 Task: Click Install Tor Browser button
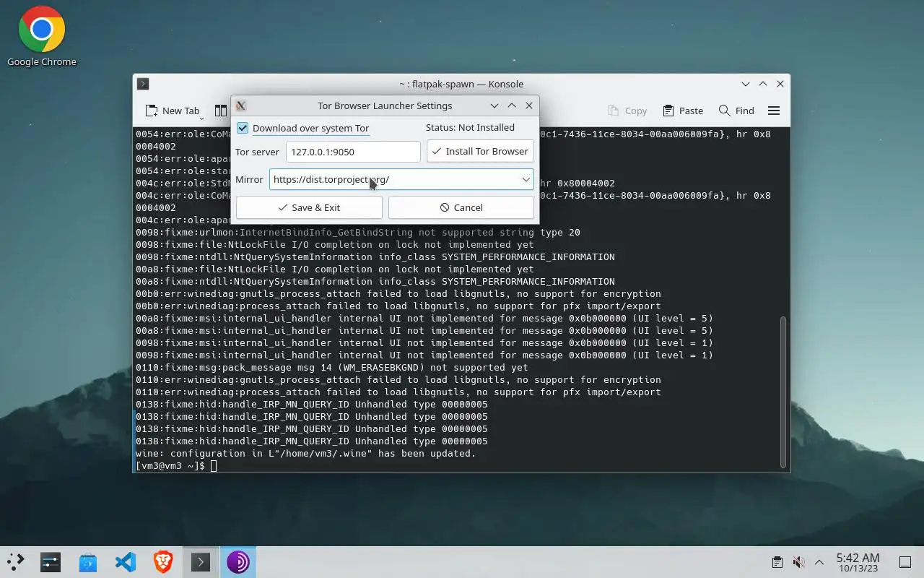point(480,152)
